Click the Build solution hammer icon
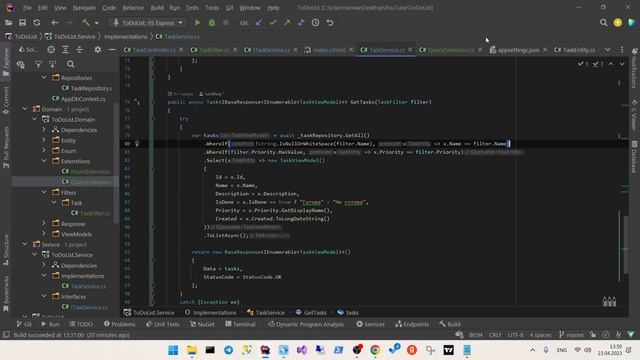The width and height of the screenshot is (640, 360). 86,23
